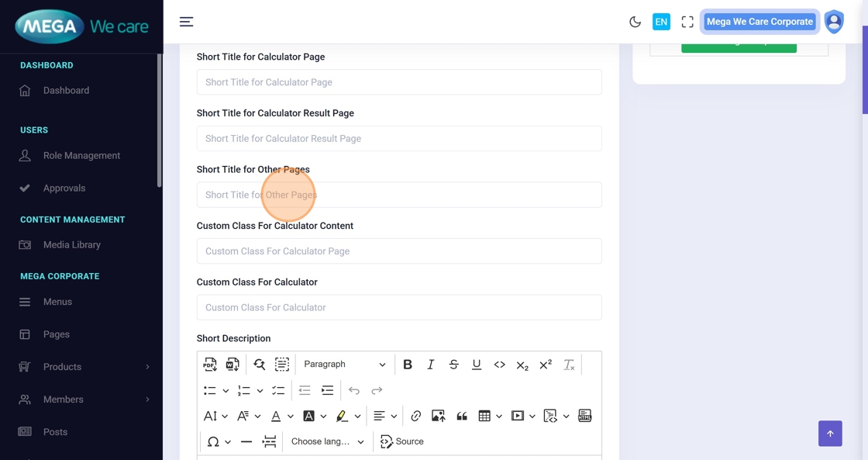Click the scroll-to-top arrow button
This screenshot has height=460, width=868.
(830, 434)
